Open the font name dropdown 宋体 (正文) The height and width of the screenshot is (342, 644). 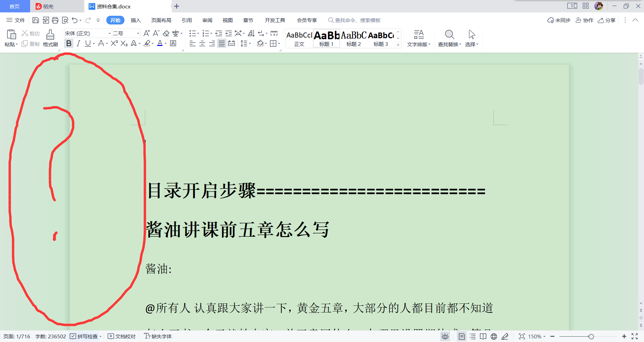tap(109, 33)
